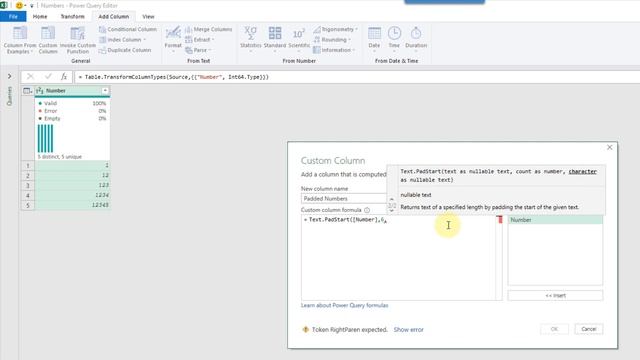This screenshot has height=360, width=640.
Task: Click the Number column data type icon
Action: coord(40,91)
